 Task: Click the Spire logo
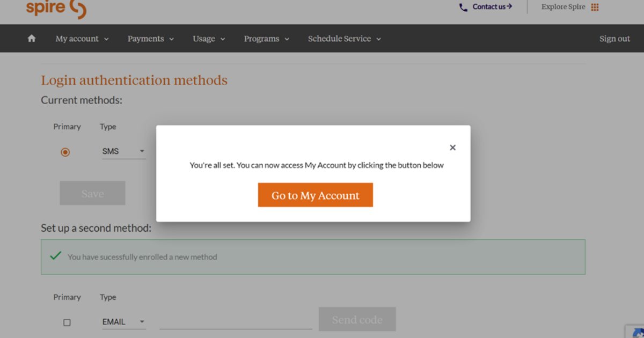[56, 8]
